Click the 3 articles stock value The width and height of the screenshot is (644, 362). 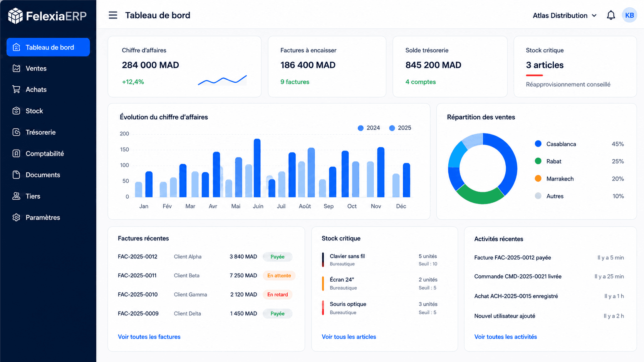[545, 65]
